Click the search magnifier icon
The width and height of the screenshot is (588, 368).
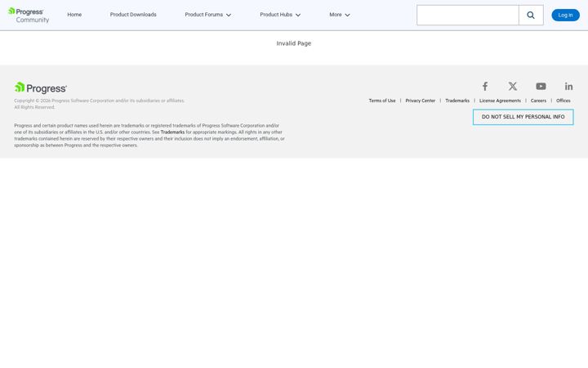point(531,15)
